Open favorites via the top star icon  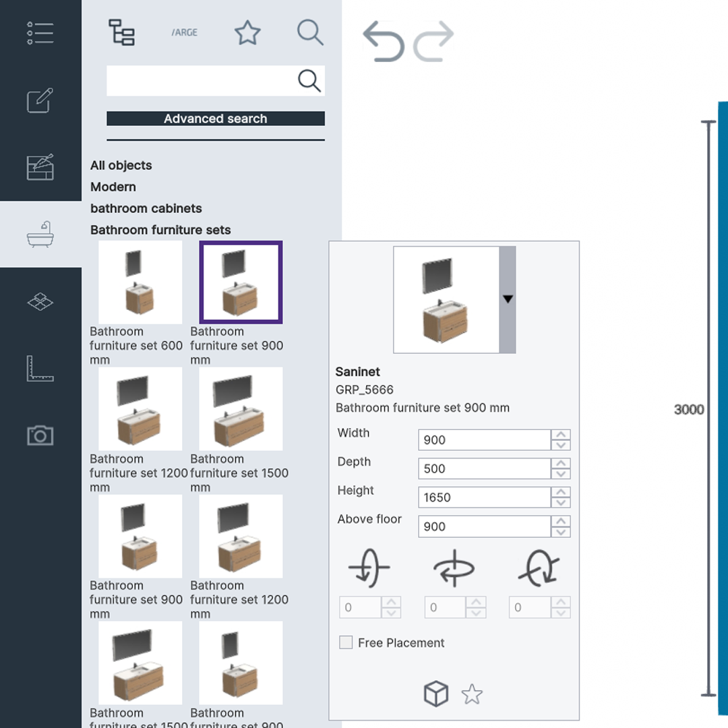247,32
